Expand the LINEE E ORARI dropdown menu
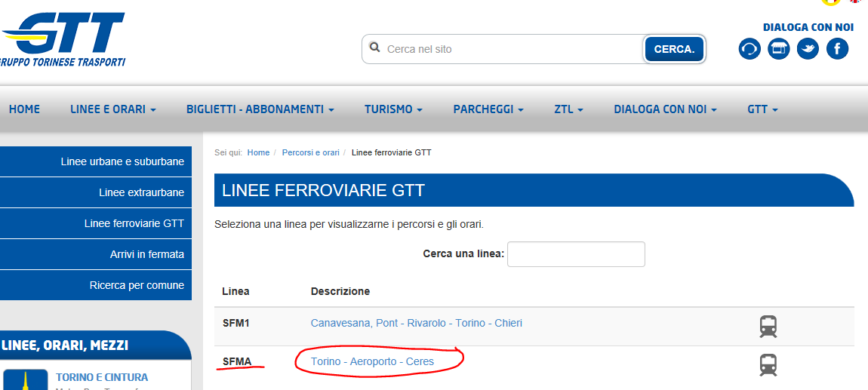This screenshot has height=390, width=868. [x=112, y=109]
